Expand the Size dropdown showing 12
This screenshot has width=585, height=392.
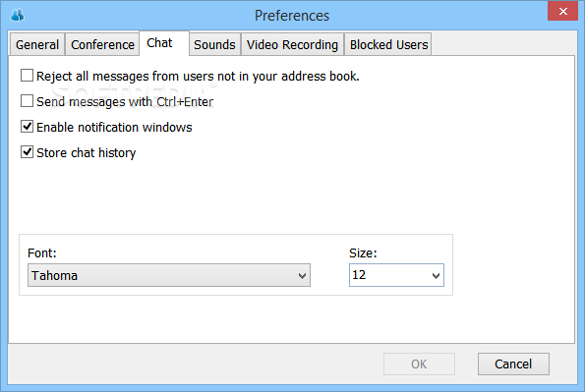coord(396,275)
